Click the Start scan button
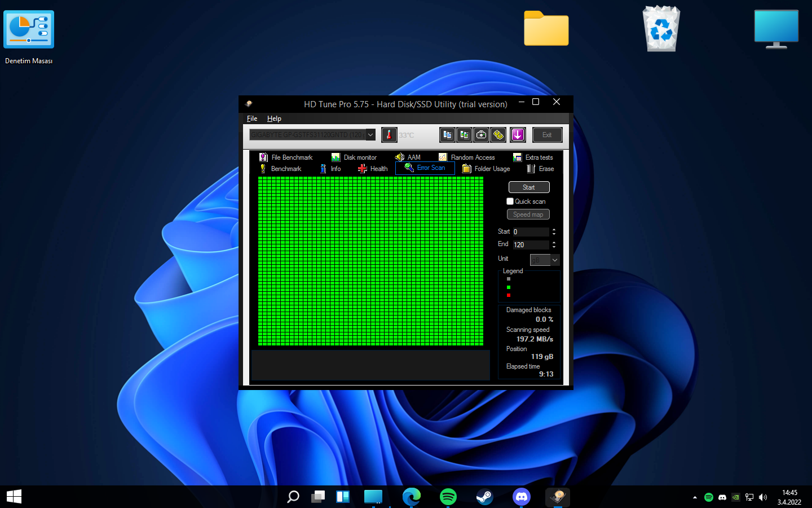812x508 pixels. point(529,187)
